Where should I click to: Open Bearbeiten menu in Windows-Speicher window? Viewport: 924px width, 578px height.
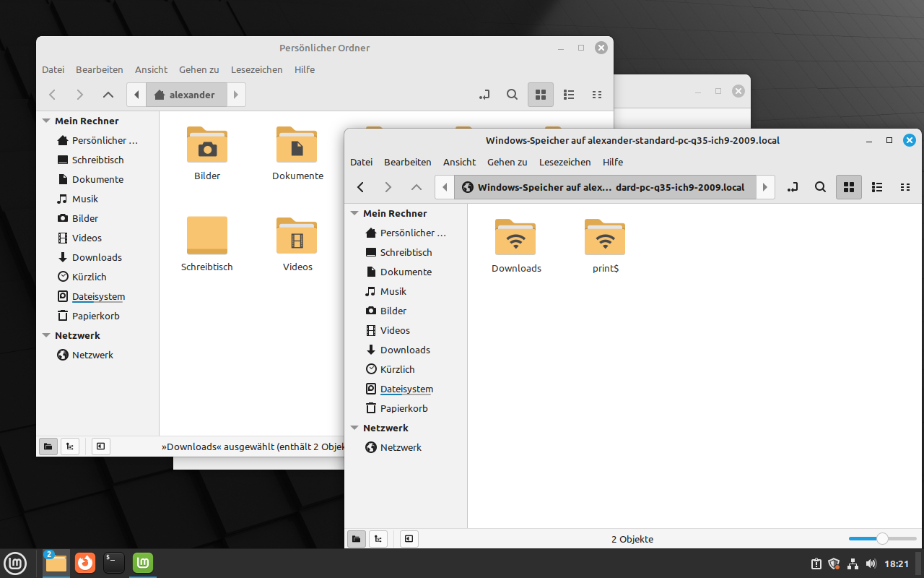click(x=408, y=162)
